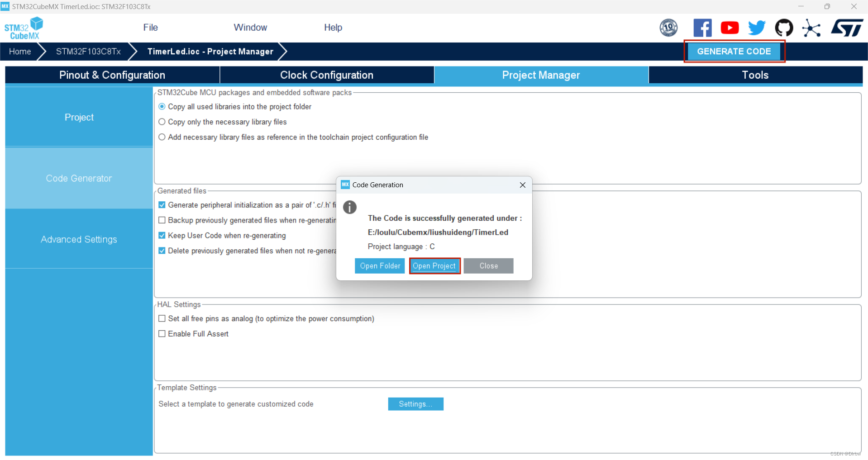Viewport: 868px width, 460px height.
Task: Open the ST community network icon
Action: click(811, 28)
